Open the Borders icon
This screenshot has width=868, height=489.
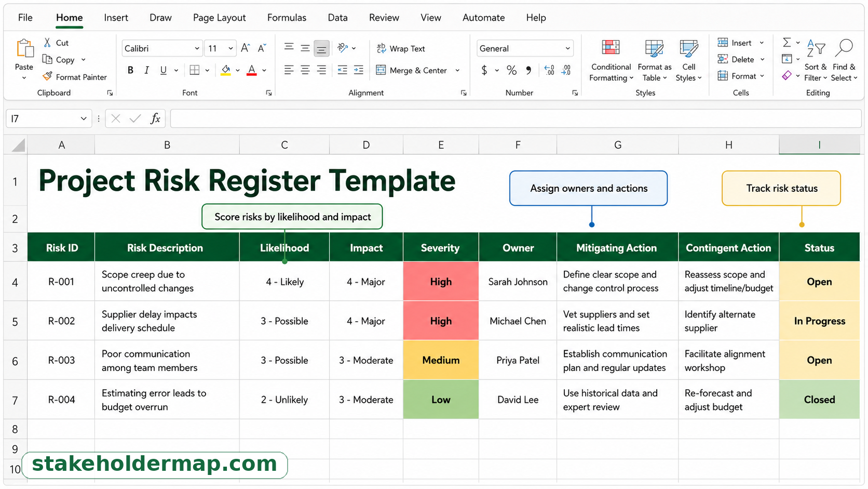click(195, 70)
